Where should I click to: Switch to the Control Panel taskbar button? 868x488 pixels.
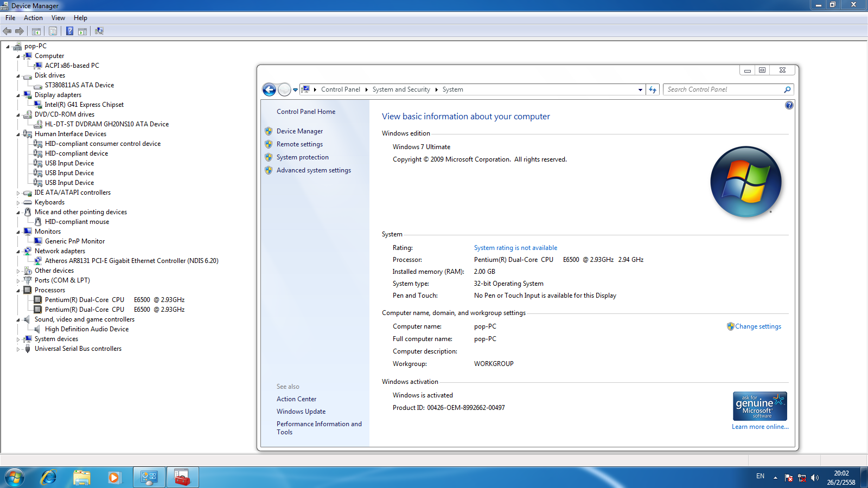point(149,477)
